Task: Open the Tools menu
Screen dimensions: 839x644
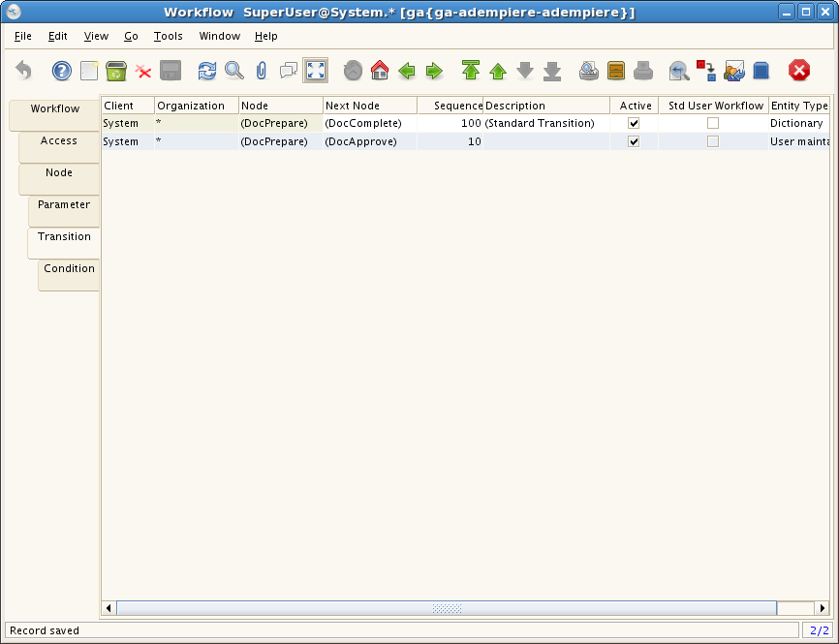Action: 168,36
